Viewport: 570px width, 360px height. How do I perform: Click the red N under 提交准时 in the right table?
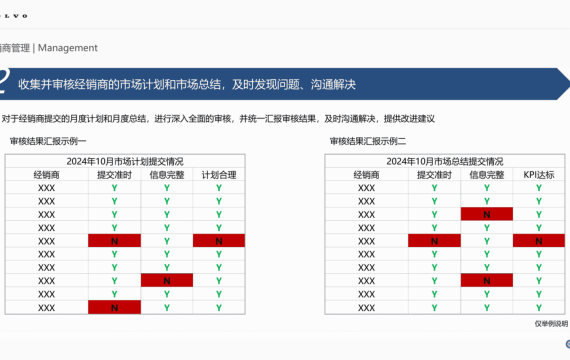434,241
